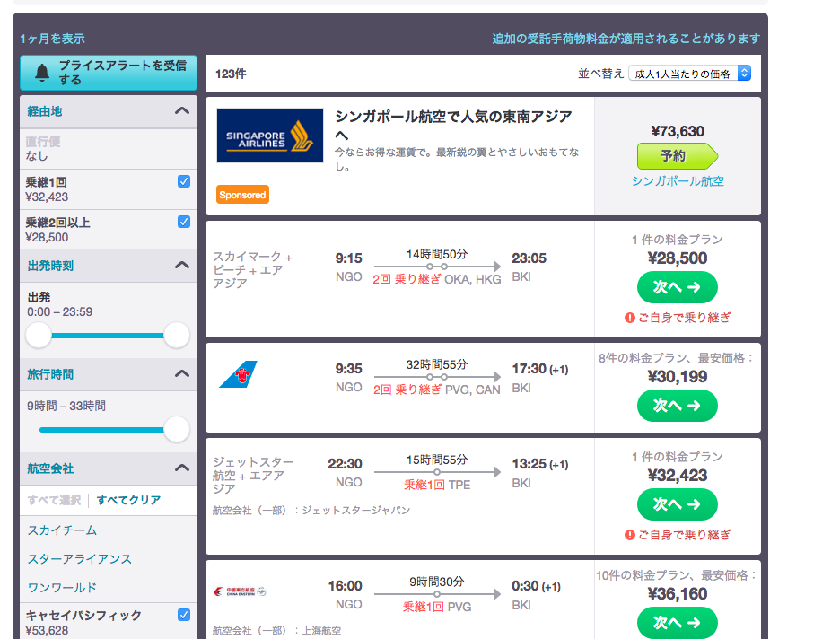Click the シンガポール航空 link under price

[678, 181]
